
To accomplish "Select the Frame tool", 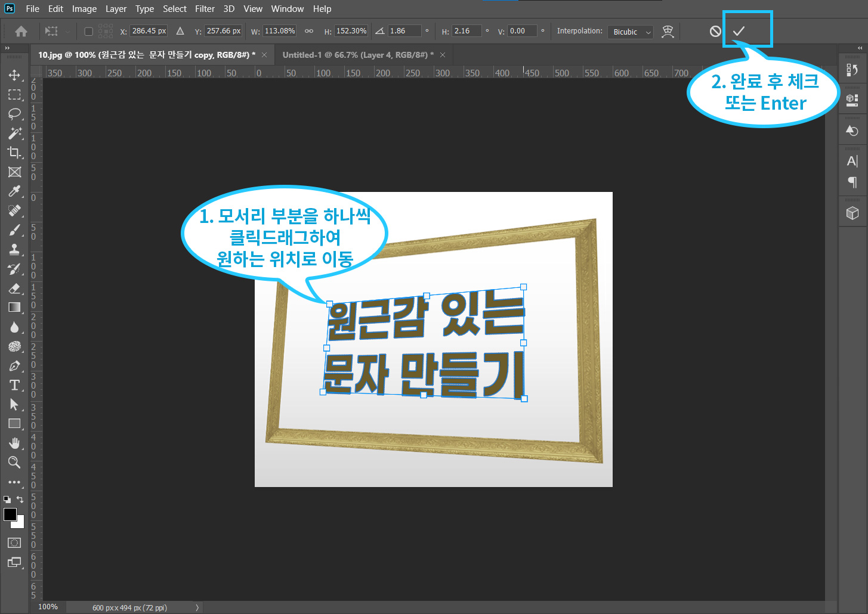I will pyautogui.click(x=14, y=172).
